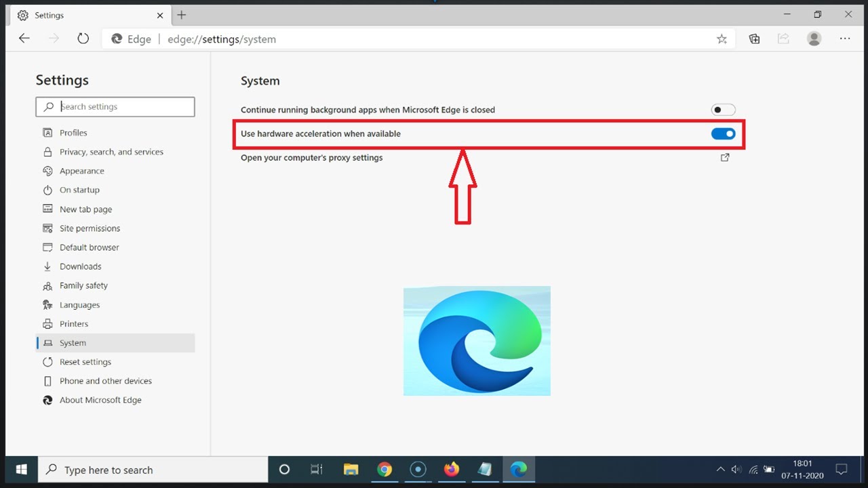The image size is (868, 488).
Task: Refresh the settings page
Action: point(83,39)
